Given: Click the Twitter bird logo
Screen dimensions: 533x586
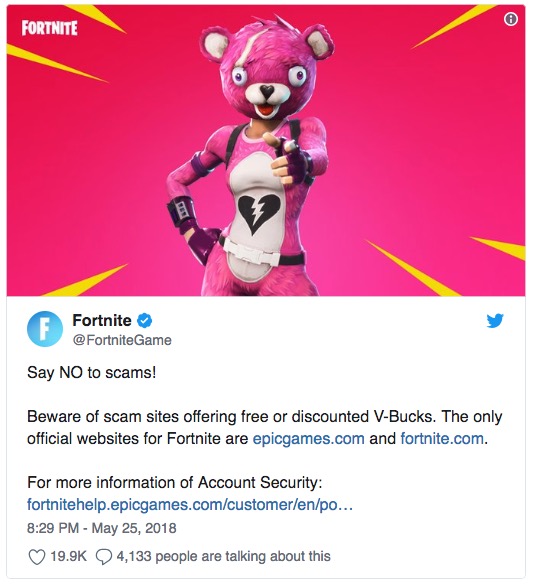Looking at the screenshot, I should (495, 321).
